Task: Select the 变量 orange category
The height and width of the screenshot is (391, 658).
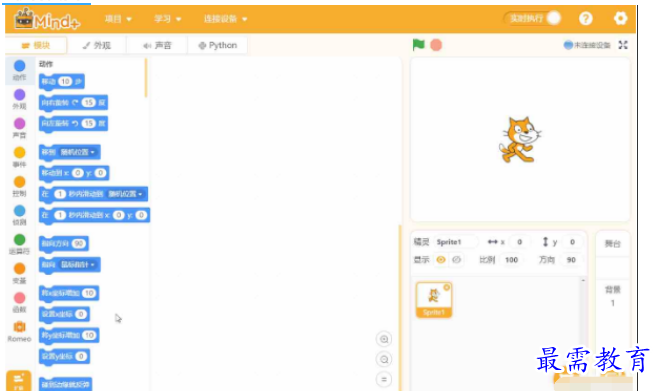Action: point(19,274)
